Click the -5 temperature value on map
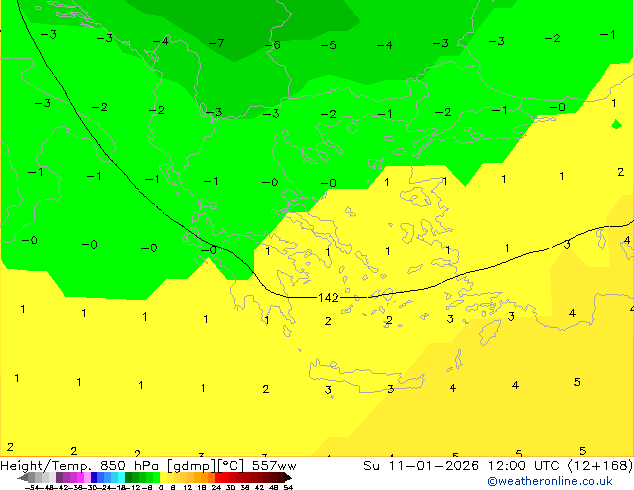 [x=329, y=45]
